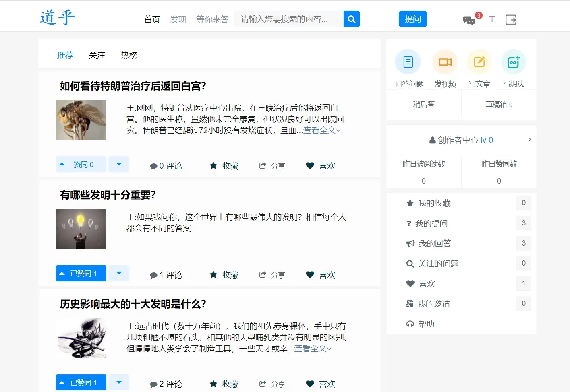Open the downvote dropdown under the first post
This screenshot has width=570, height=392.
click(x=118, y=164)
